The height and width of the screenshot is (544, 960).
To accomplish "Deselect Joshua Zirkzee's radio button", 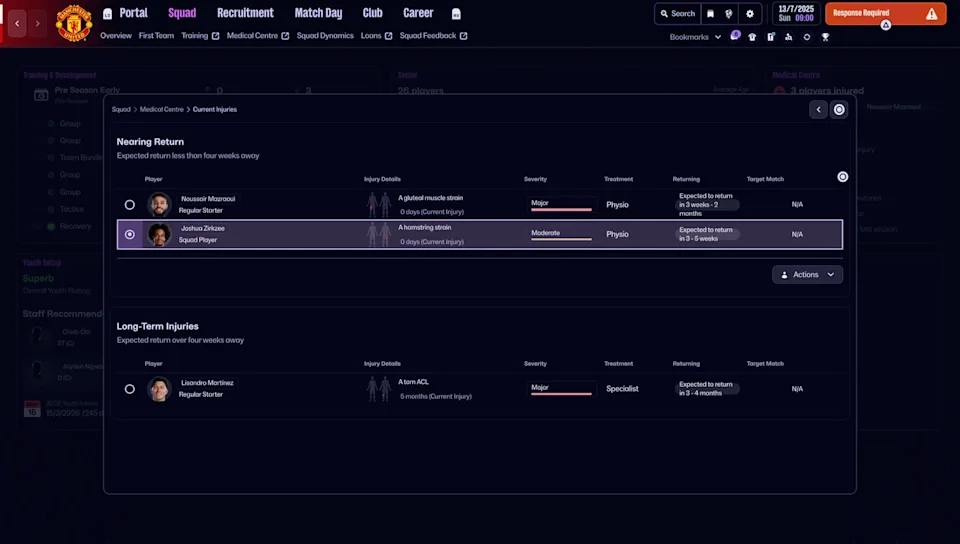I will 130,234.
